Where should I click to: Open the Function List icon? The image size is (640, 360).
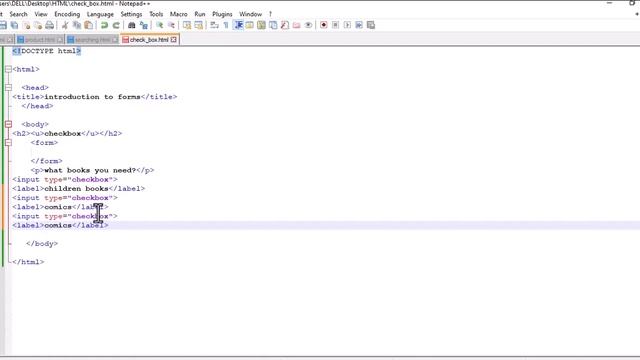point(285,25)
